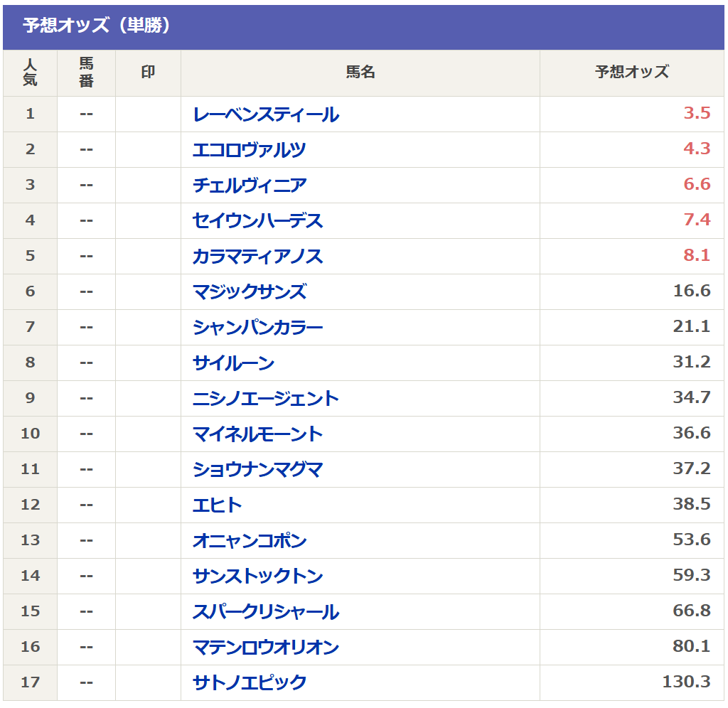Screen dimensions: 728x708
Task: Click the 3.5 odds value for レーベンスティール
Action: click(697, 114)
